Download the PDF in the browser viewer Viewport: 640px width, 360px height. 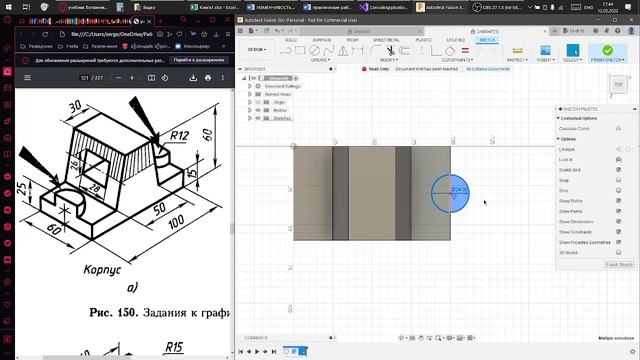point(193,78)
